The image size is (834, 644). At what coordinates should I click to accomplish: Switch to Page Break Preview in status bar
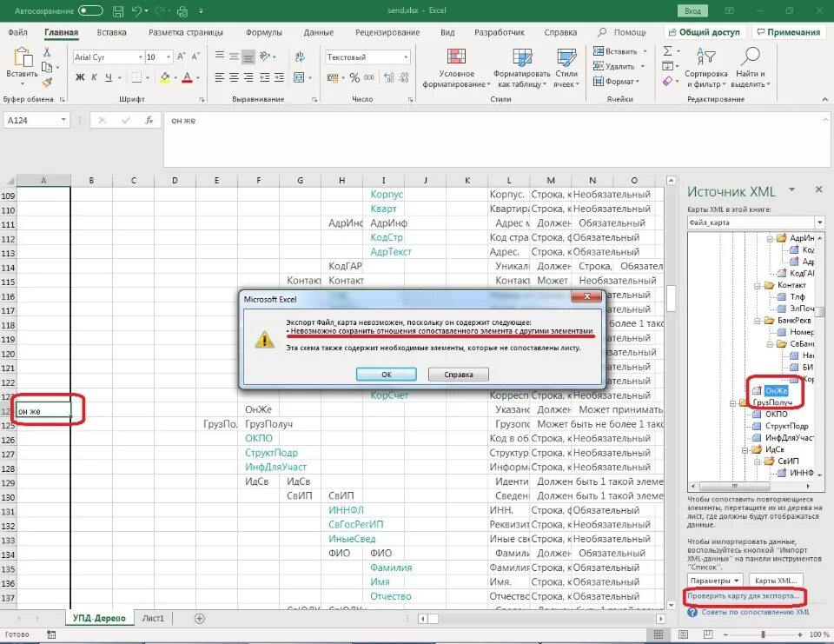click(x=708, y=634)
